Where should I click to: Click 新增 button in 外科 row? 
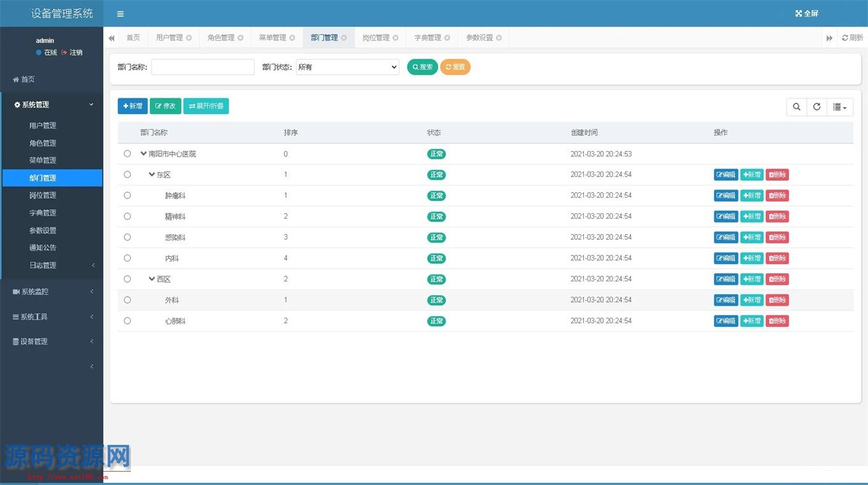coord(752,300)
